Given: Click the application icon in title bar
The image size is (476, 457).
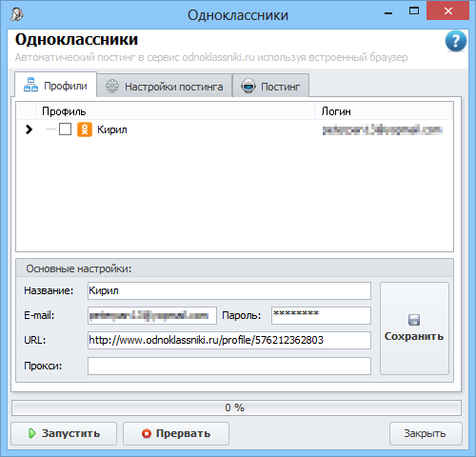Looking at the screenshot, I should coord(17,14).
